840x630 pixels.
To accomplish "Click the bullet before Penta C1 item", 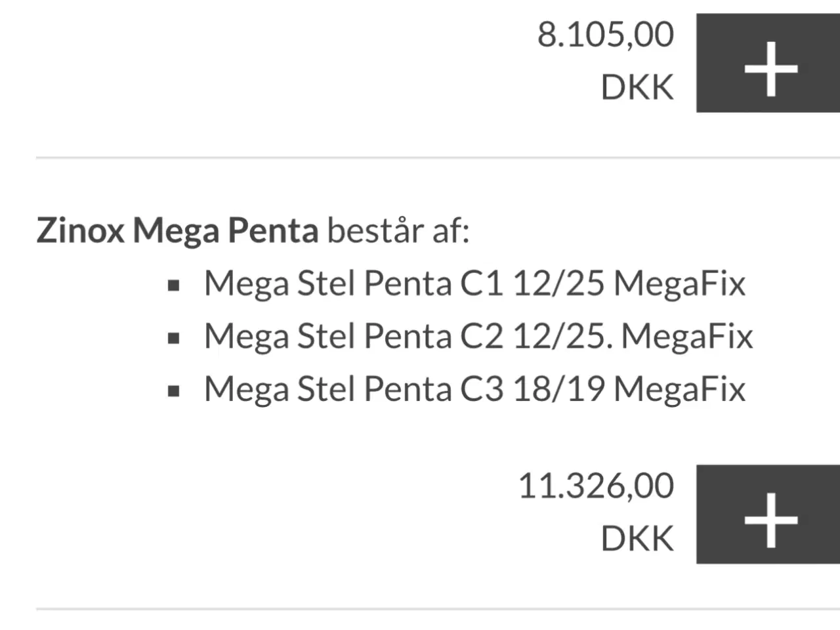I will pos(174,285).
